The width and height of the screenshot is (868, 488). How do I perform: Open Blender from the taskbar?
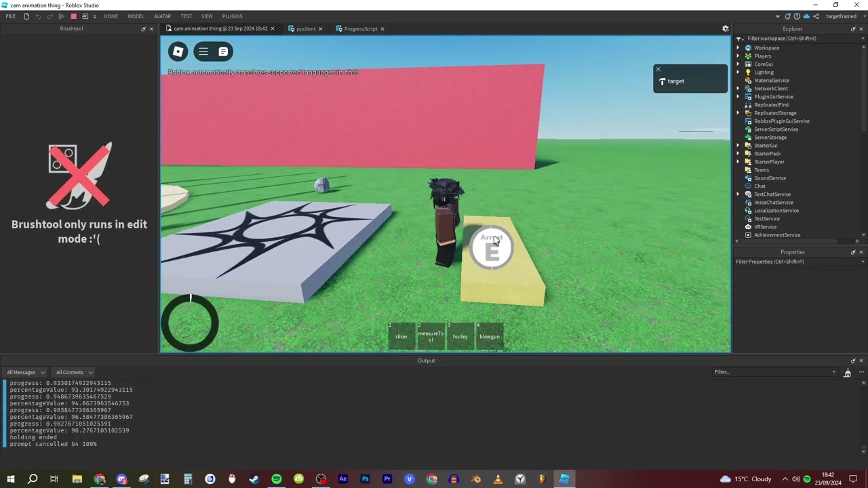click(x=476, y=479)
